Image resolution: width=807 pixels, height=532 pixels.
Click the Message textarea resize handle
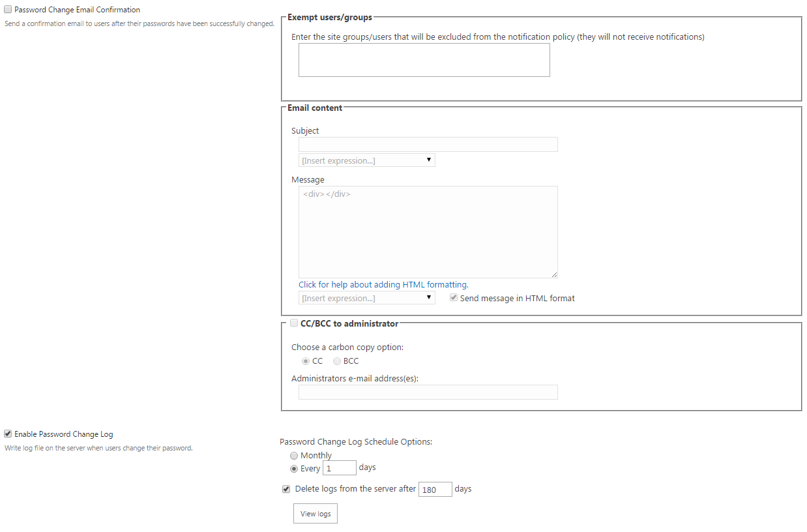point(554,275)
